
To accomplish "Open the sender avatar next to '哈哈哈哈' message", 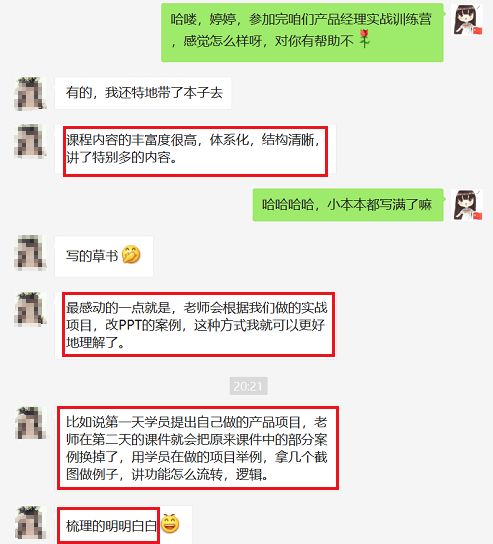I will (468, 205).
